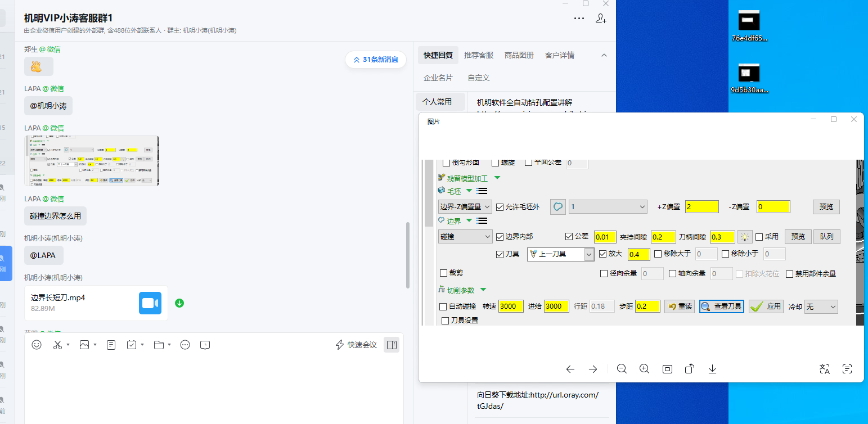Image resolution: width=868 pixels, height=424 pixels.
Task: Click the add member icon in the group header
Action: (x=601, y=19)
